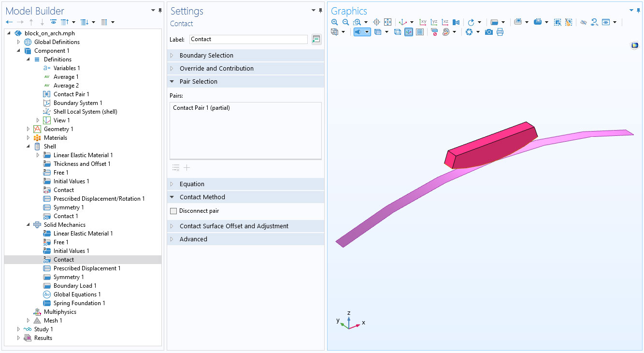Toggle the grid display in Graphics toolbar
The image size is (644, 353).
(x=420, y=32)
